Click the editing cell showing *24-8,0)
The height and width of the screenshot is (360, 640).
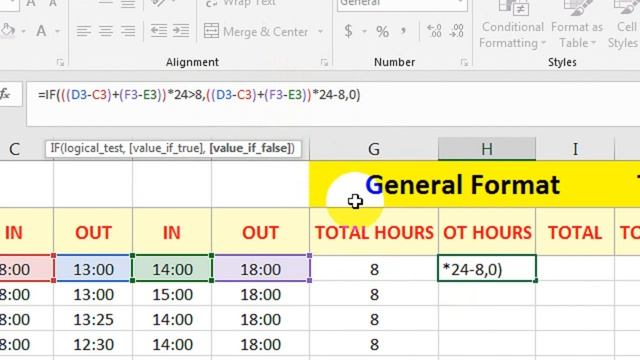tap(487, 269)
